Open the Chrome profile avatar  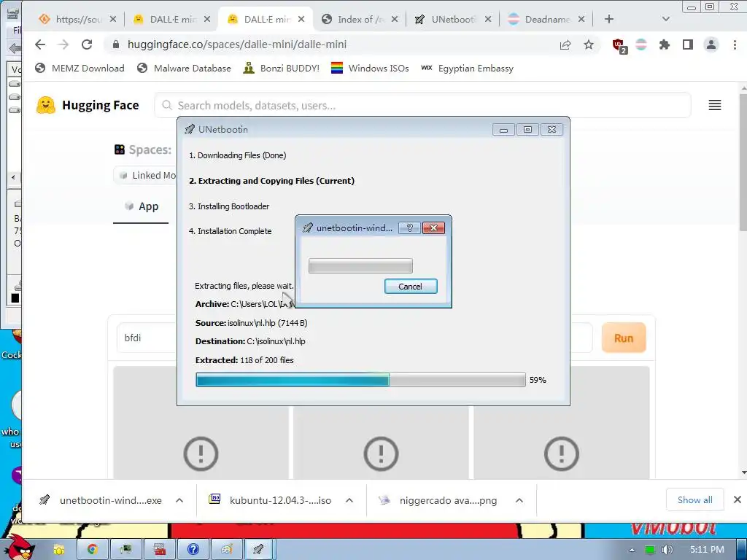pyautogui.click(x=711, y=44)
